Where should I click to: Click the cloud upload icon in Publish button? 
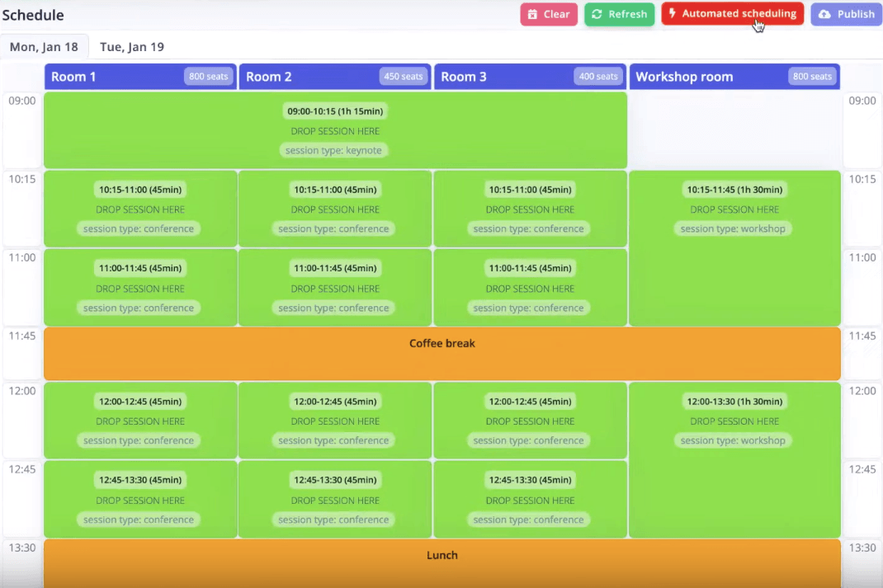pyautogui.click(x=824, y=14)
